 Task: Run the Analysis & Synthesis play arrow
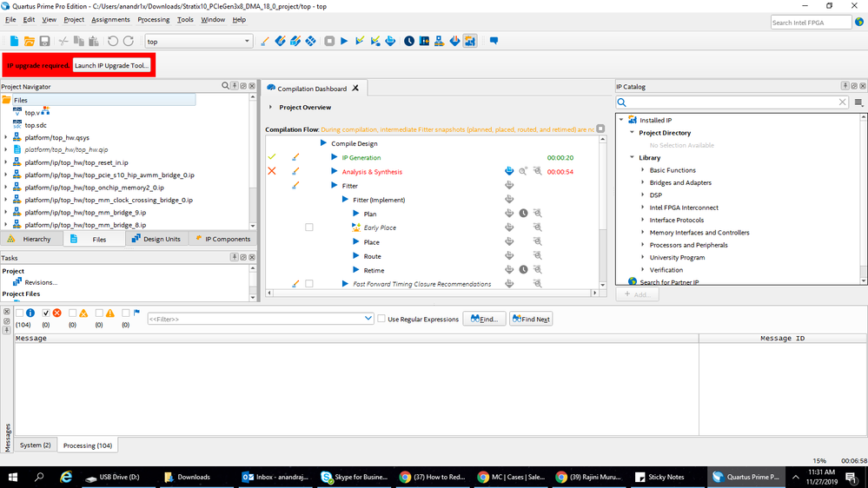335,172
